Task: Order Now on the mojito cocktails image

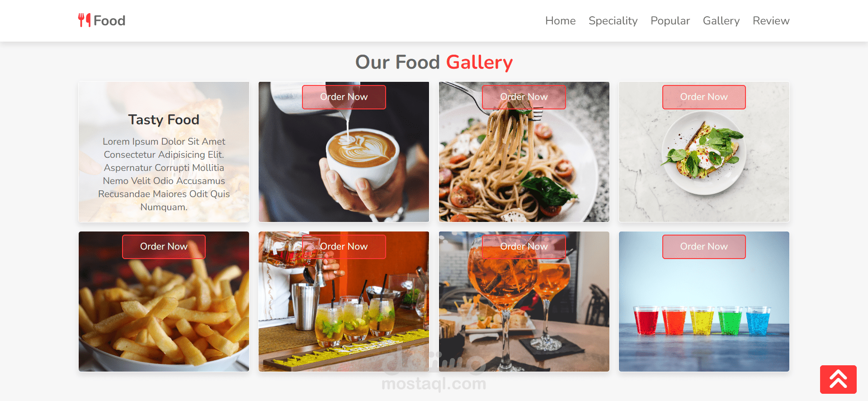Action: coord(344,246)
